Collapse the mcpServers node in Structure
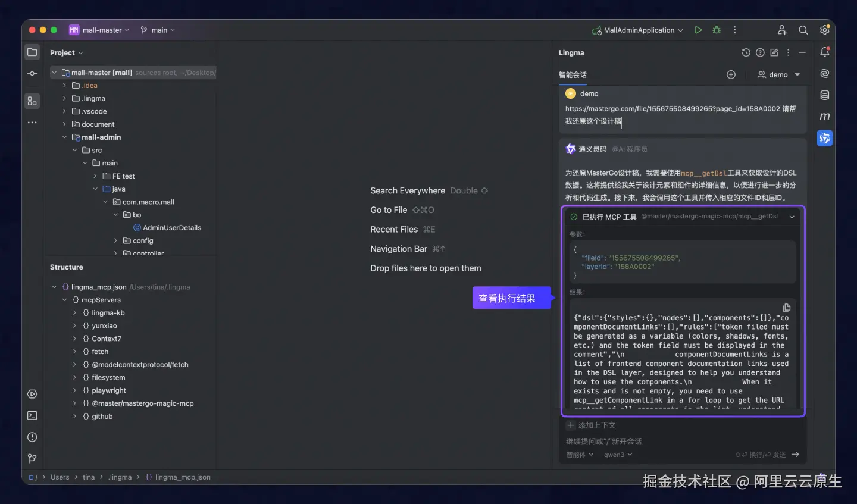Viewport: 857px width, 504px height. point(64,300)
